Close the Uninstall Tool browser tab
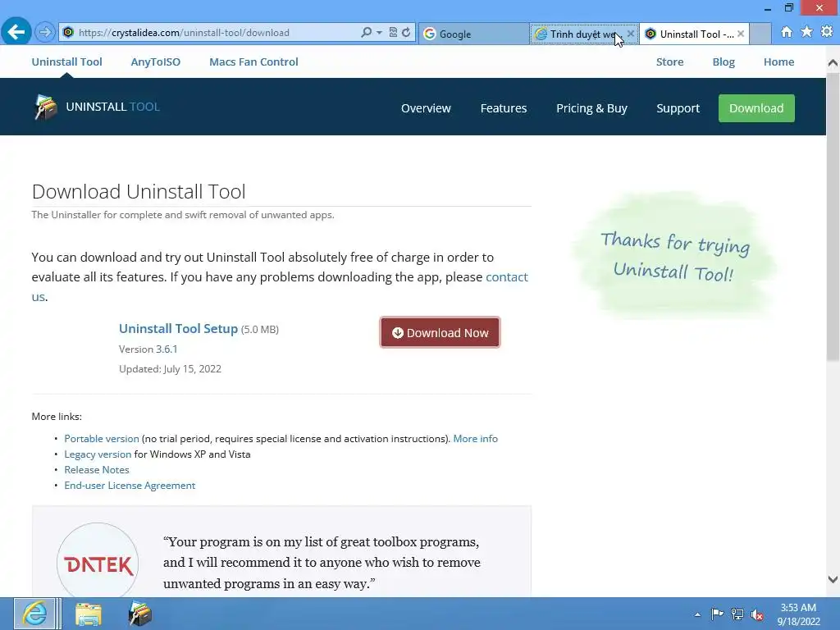 (x=741, y=34)
